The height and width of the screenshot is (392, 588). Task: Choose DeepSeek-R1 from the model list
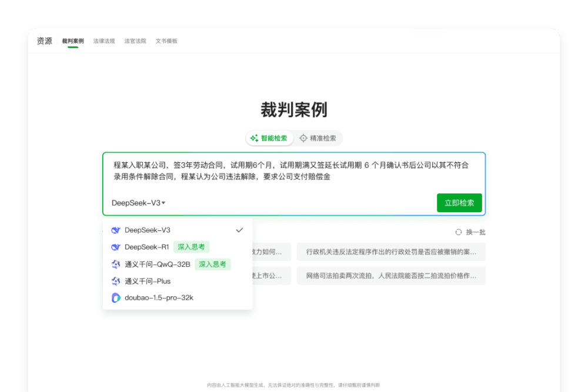click(x=178, y=247)
